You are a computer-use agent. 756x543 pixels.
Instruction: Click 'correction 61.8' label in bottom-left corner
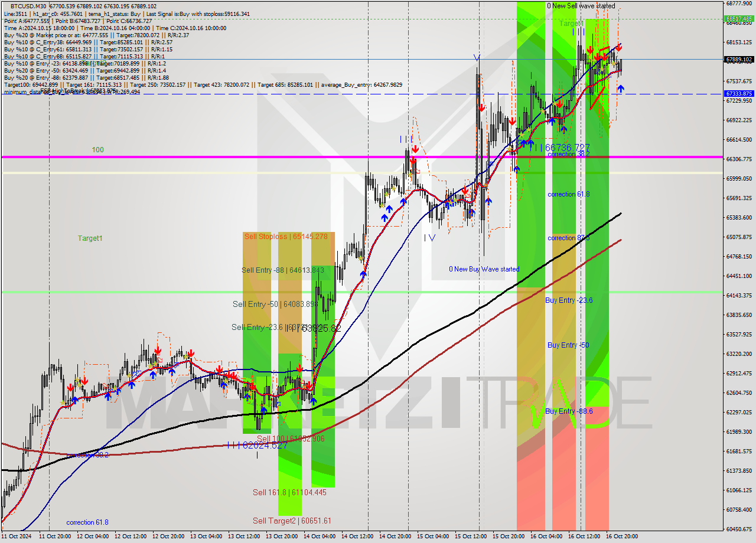[x=87, y=522]
